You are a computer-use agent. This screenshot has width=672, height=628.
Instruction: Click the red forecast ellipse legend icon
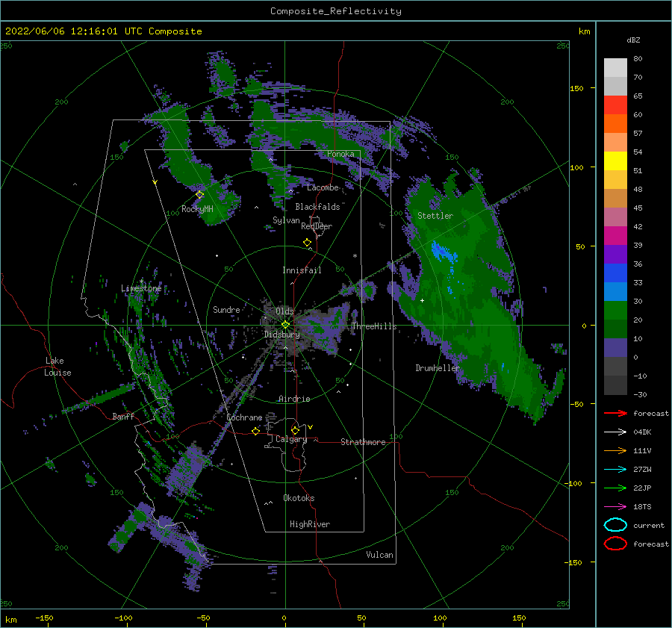[615, 544]
